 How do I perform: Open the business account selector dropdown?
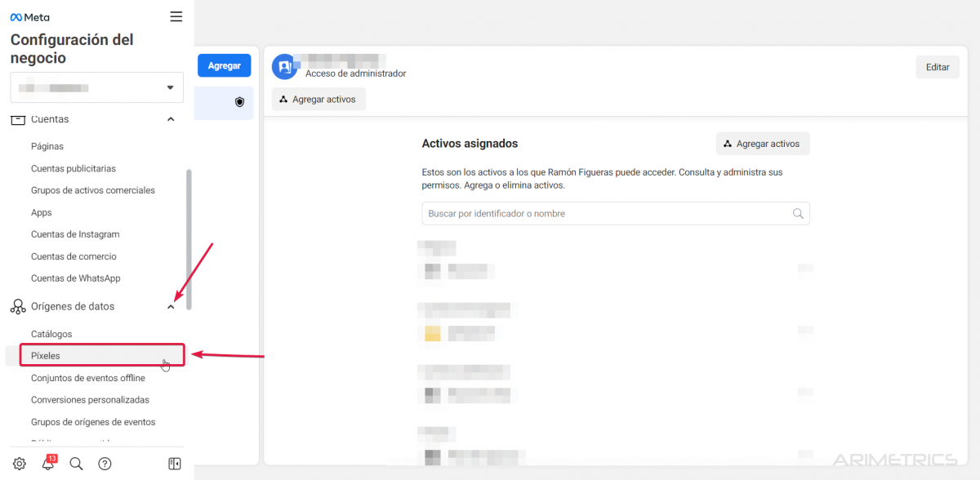coord(97,87)
